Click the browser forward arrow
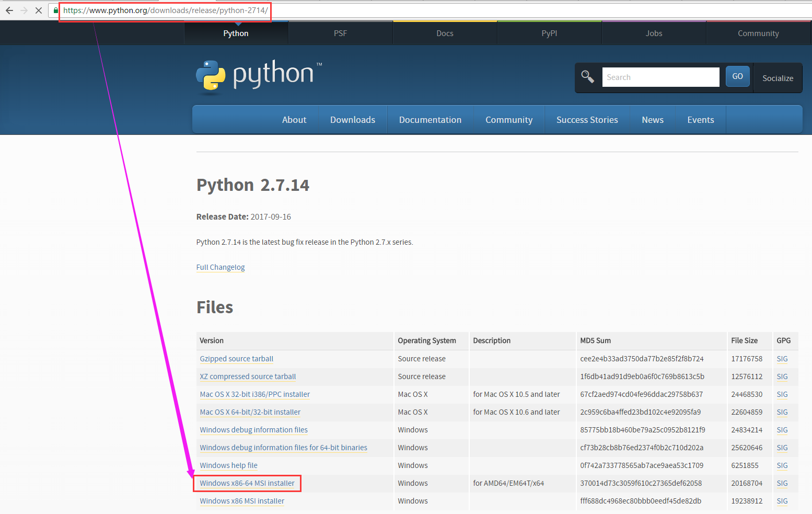This screenshot has width=812, height=514. click(24, 10)
